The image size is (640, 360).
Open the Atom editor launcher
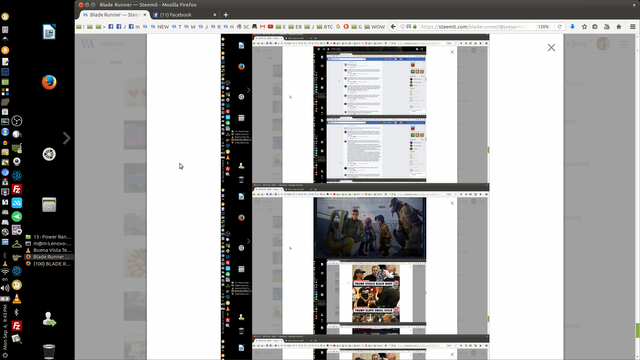[x=17, y=176]
